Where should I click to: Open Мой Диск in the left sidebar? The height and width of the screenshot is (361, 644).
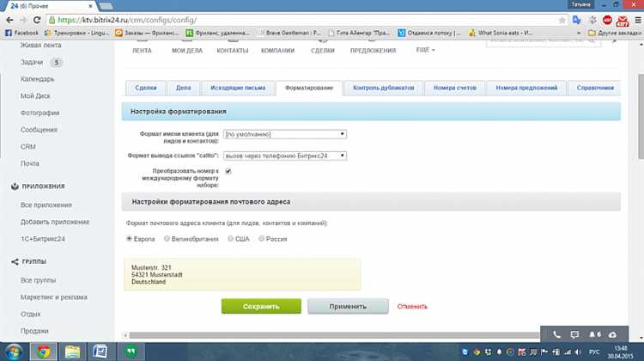35,95
